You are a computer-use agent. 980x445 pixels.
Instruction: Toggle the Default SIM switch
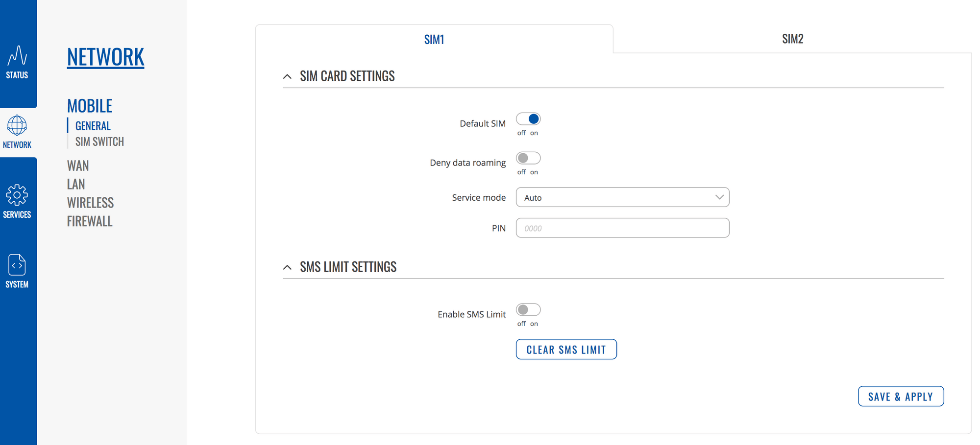(528, 119)
